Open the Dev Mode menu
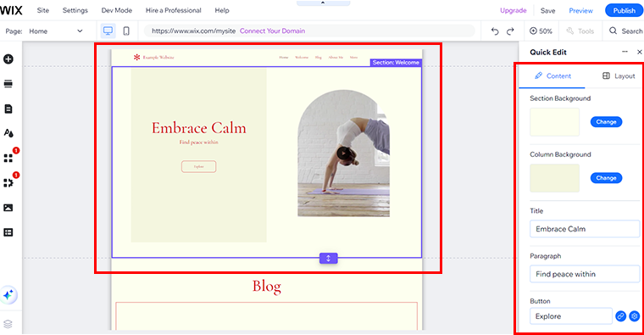644x335 pixels. 117,10
